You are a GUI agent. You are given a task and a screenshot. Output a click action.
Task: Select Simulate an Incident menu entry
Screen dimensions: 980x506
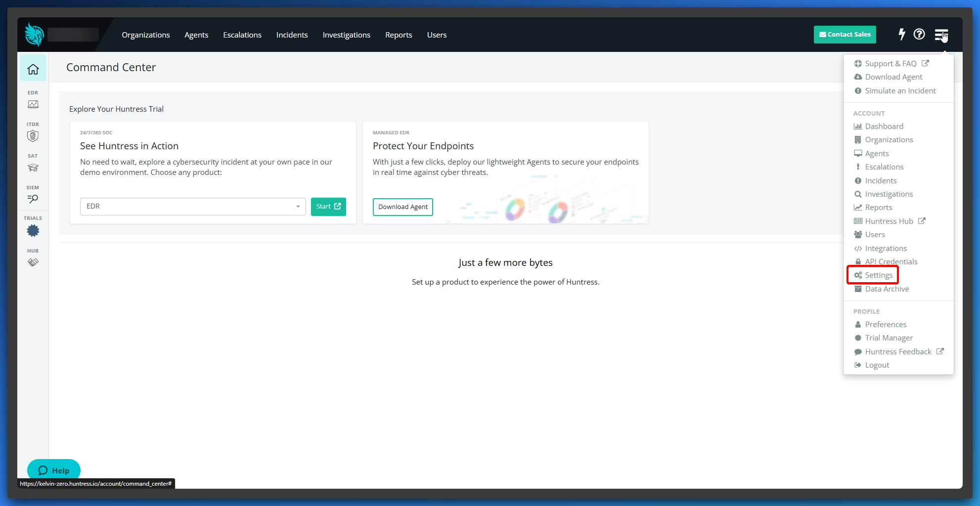[895, 90]
